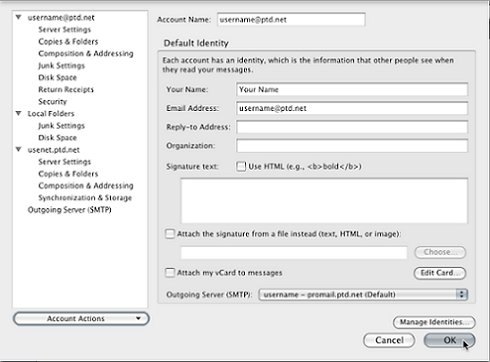This screenshot has height=362, width=490.
Task: Focus the Organization field
Action: (352, 146)
